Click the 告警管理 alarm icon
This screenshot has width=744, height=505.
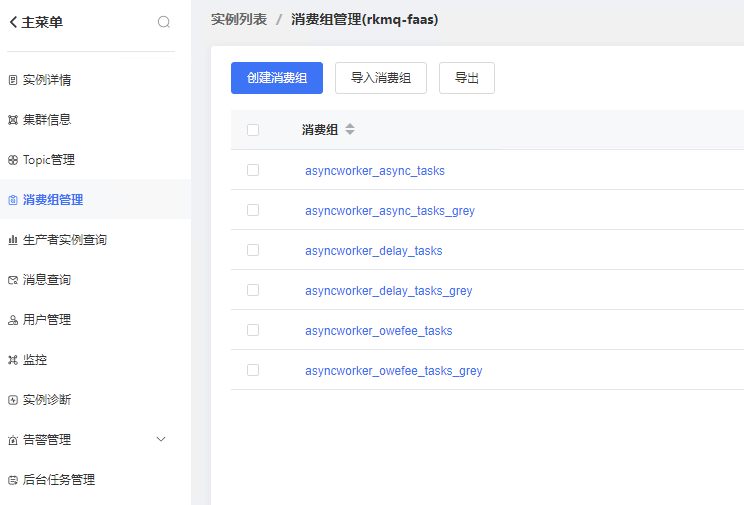13,440
